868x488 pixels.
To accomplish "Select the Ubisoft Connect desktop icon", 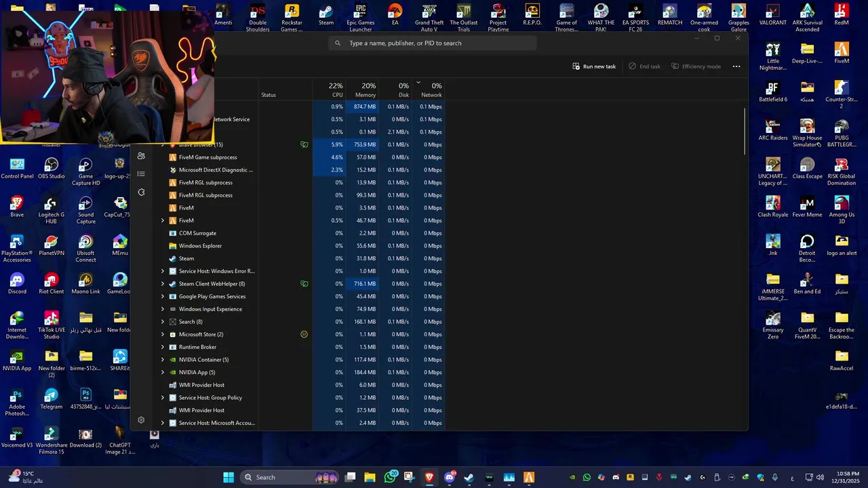I will (85, 248).
